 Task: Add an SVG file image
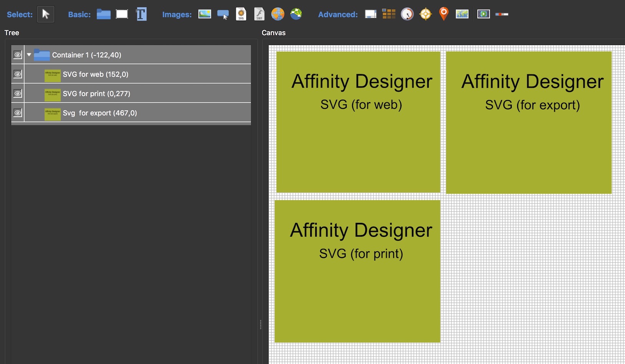point(241,14)
